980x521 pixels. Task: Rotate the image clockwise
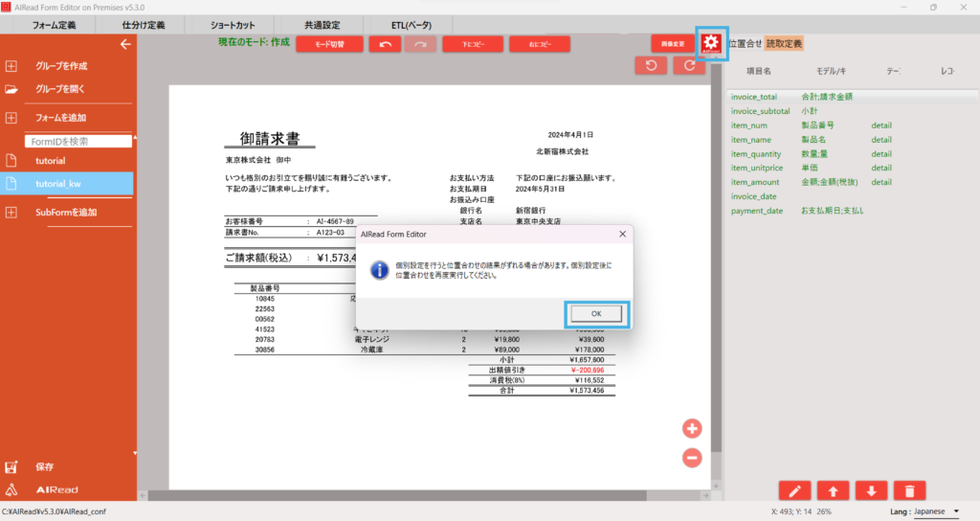(x=689, y=65)
